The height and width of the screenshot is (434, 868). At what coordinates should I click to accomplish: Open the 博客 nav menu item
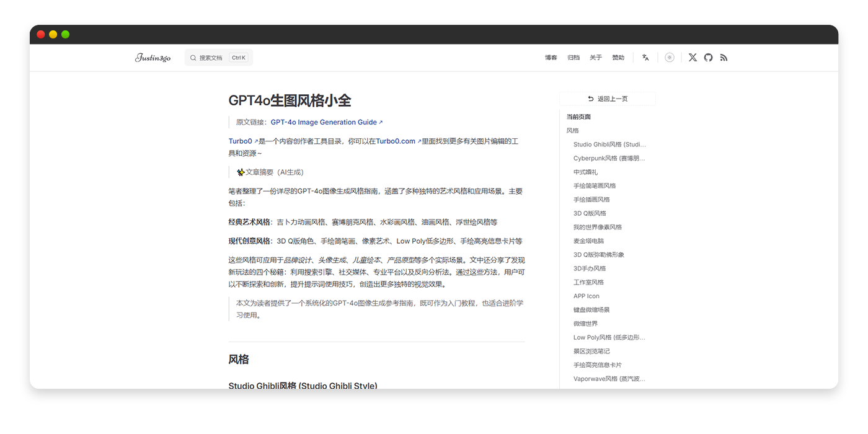click(x=551, y=58)
